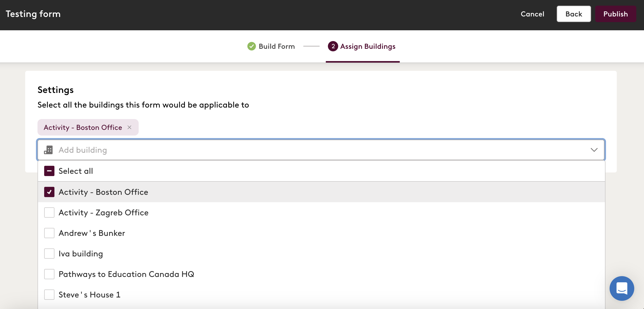Screen dimensions: 644x309
Task: Remove the Activity - Boston Office tag
Action: click(x=129, y=127)
